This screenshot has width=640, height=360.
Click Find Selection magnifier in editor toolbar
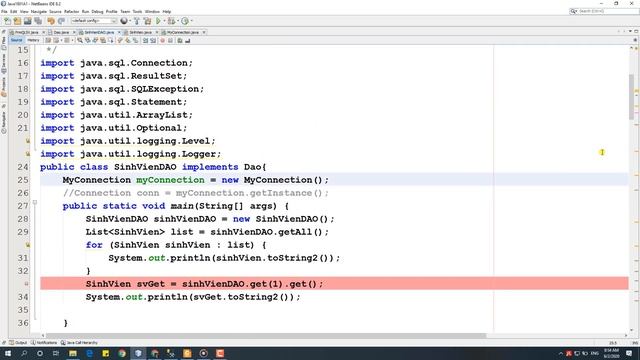pyautogui.click(x=80, y=40)
